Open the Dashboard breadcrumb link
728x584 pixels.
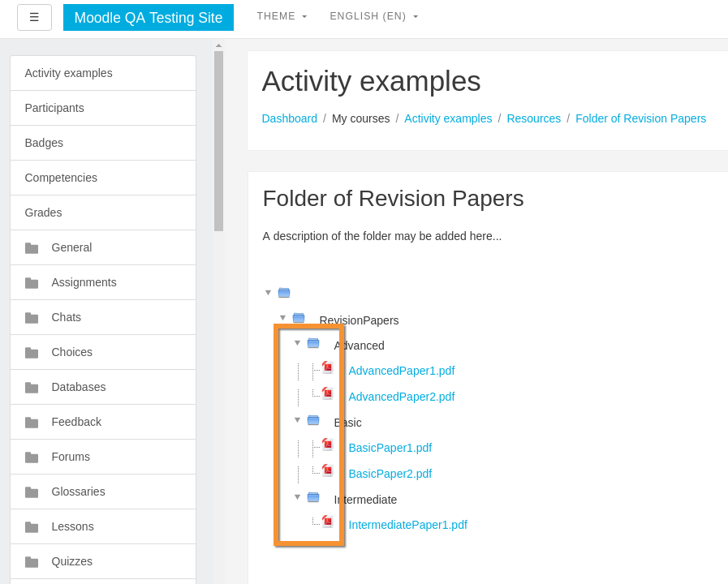290,118
